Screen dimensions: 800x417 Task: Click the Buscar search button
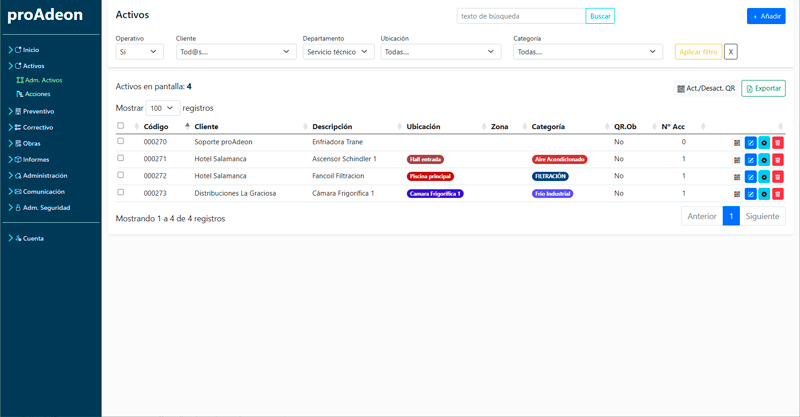coord(600,16)
